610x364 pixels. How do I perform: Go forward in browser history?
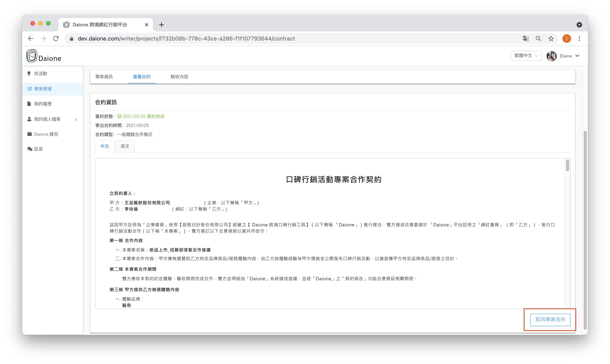[x=43, y=39]
